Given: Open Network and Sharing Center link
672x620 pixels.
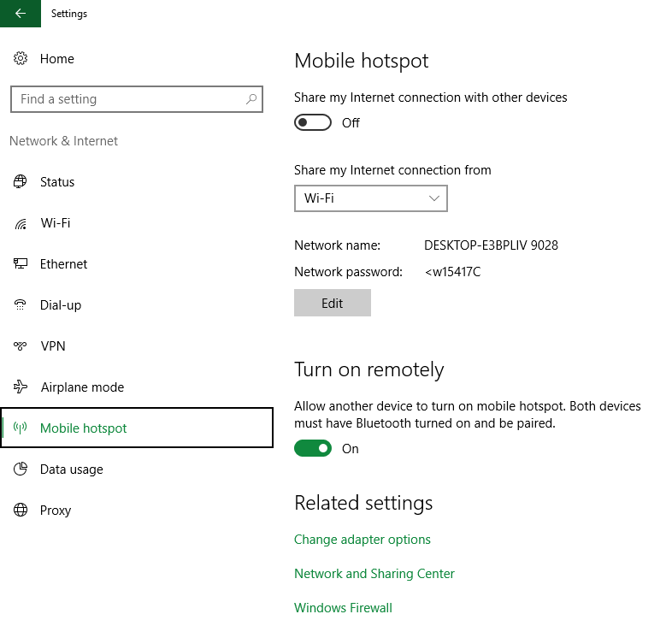Looking at the screenshot, I should point(374,574).
